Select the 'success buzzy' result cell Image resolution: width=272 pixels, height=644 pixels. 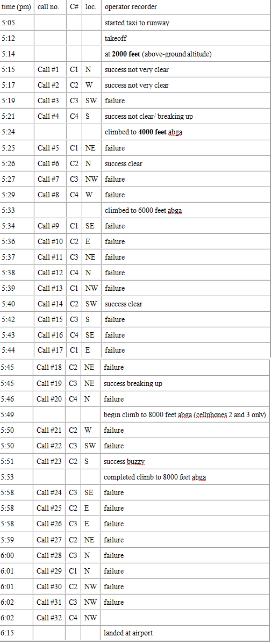pos(185,461)
